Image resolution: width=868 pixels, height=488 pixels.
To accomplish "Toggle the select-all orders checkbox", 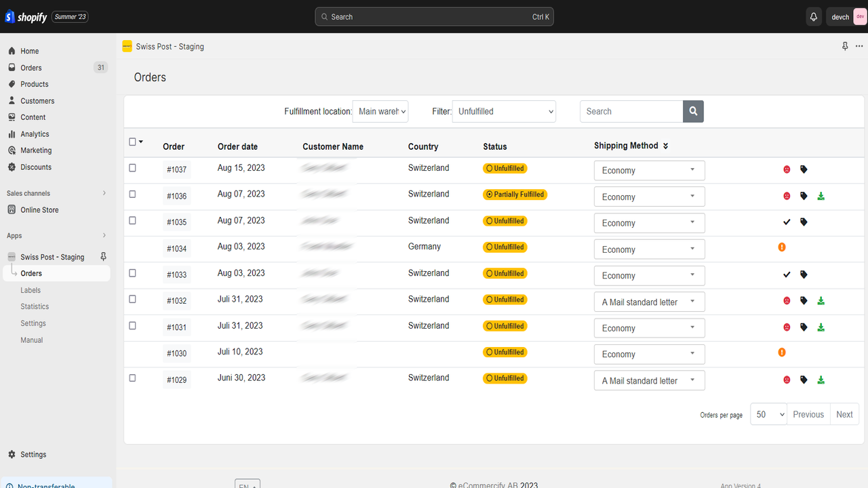I will [x=132, y=142].
